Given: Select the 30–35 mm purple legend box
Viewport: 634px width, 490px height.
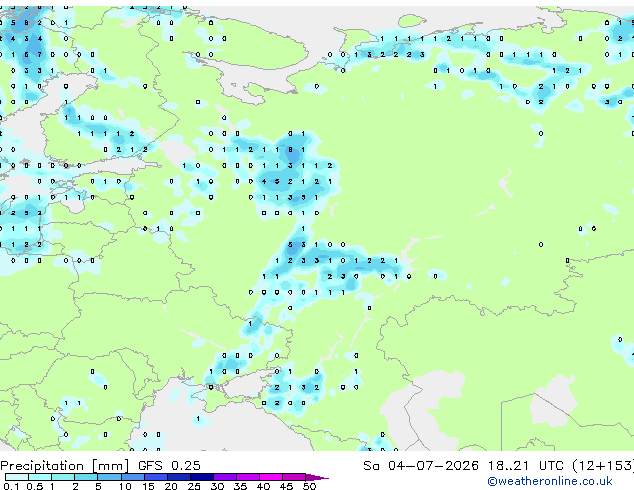Looking at the screenshot, I should 225,477.
